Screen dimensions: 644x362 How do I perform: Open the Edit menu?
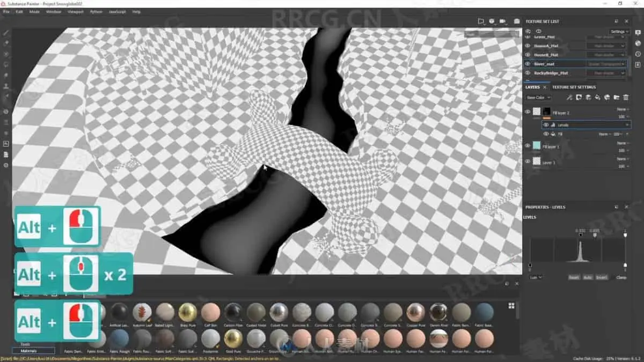(19, 11)
